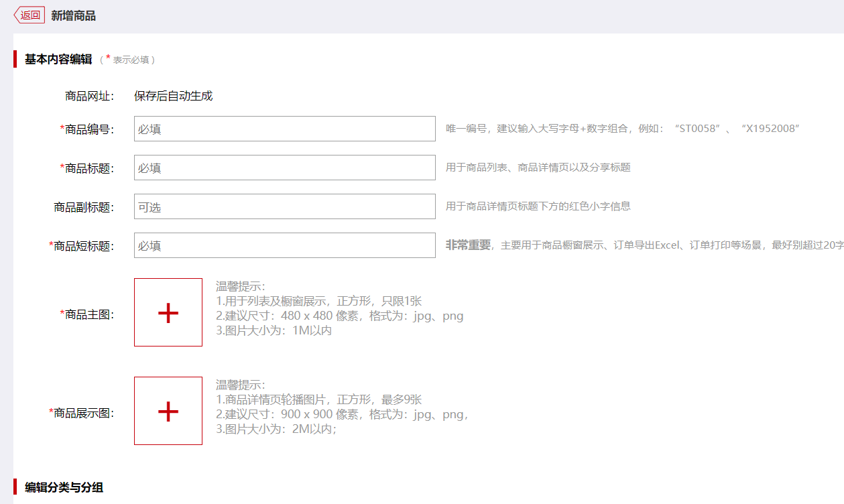Click the 保存后自动生成 URL text
844x504 pixels.
173,96
